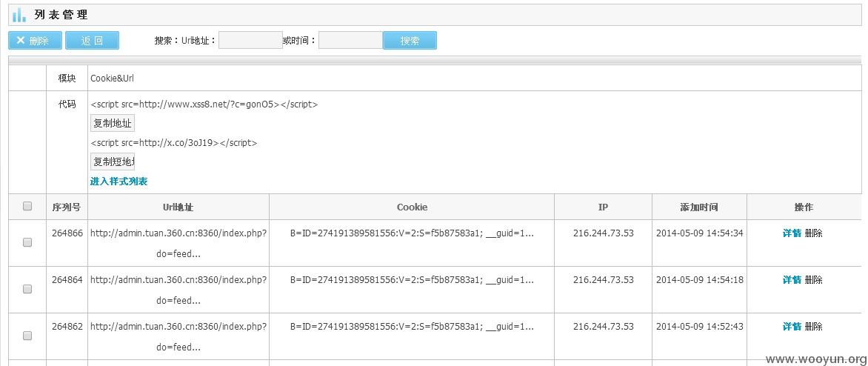The width and height of the screenshot is (868, 366).
Task: Click the 删除 button with X icon
Action: coord(36,41)
